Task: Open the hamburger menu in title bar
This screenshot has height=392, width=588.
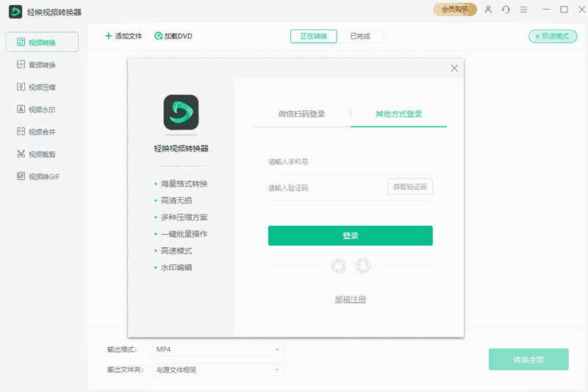Action: coord(523,10)
